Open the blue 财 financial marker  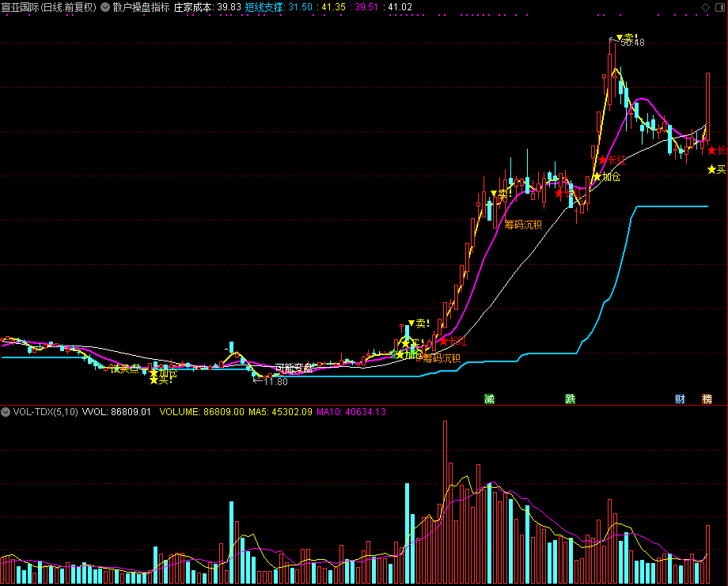click(680, 399)
